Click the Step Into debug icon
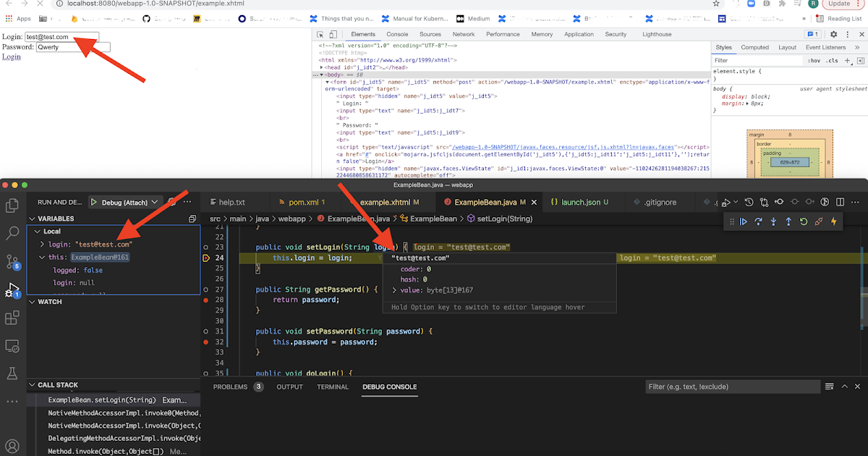 [773, 222]
